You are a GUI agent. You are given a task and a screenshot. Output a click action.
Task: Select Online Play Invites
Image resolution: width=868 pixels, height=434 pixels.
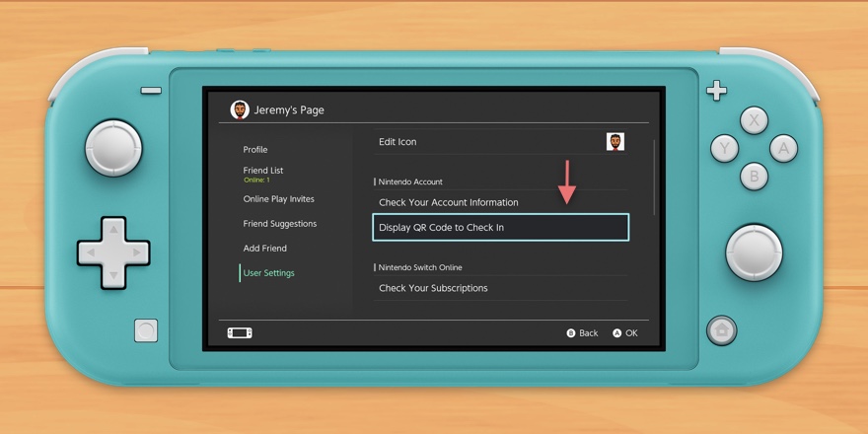pos(279,199)
